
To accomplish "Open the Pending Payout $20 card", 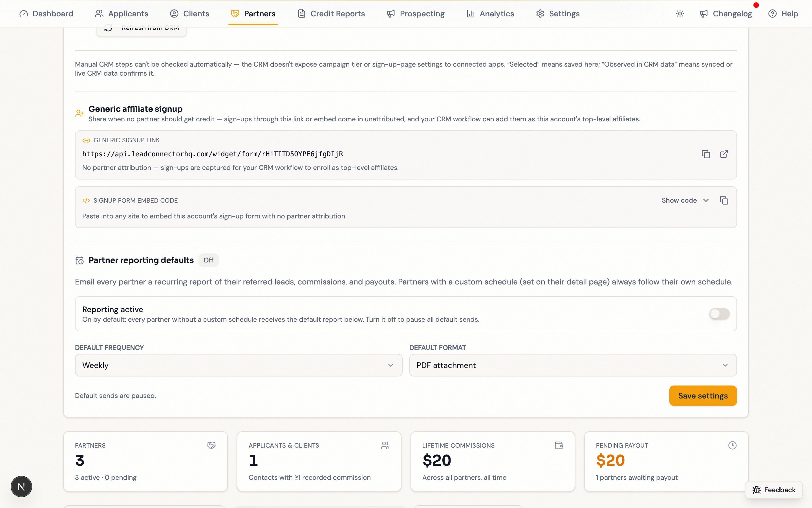I will pyautogui.click(x=667, y=462).
